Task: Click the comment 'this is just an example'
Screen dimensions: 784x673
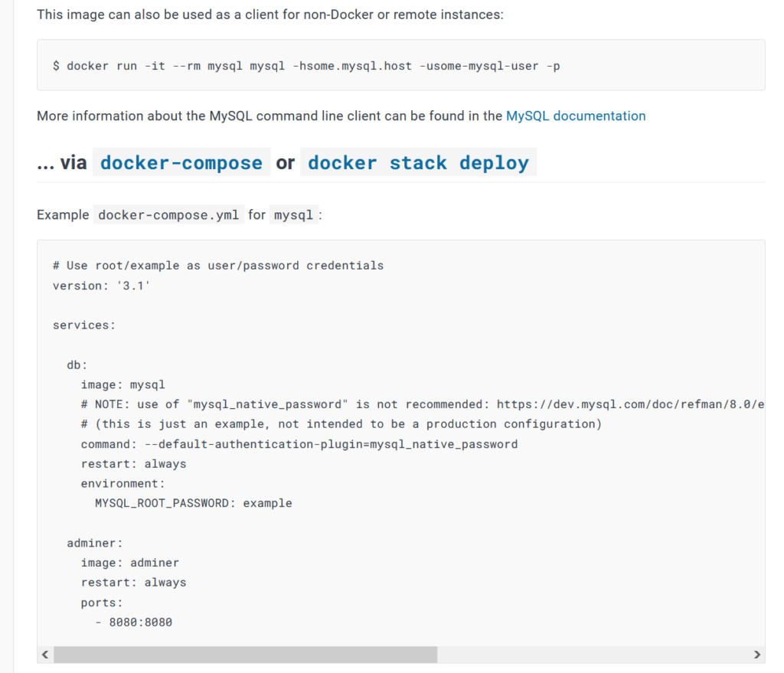Action: click(x=341, y=424)
